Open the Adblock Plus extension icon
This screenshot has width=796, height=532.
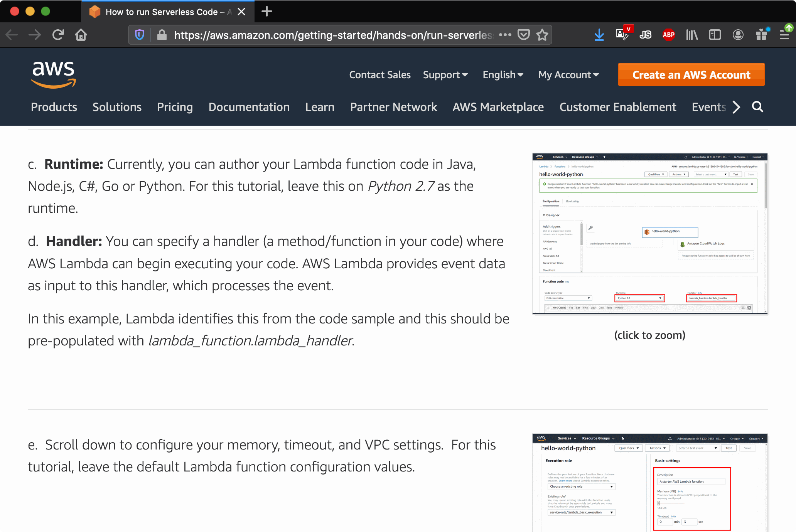click(x=668, y=35)
